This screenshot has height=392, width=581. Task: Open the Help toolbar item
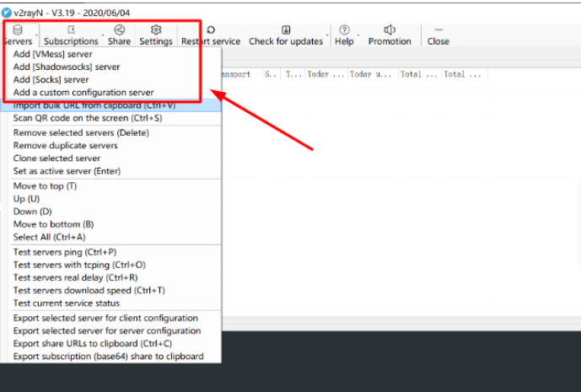pos(344,35)
